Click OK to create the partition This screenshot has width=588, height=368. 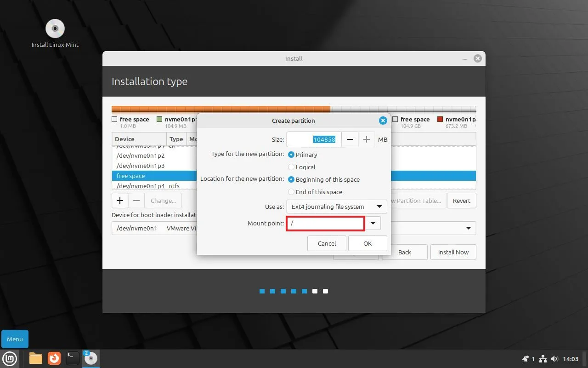(367, 243)
